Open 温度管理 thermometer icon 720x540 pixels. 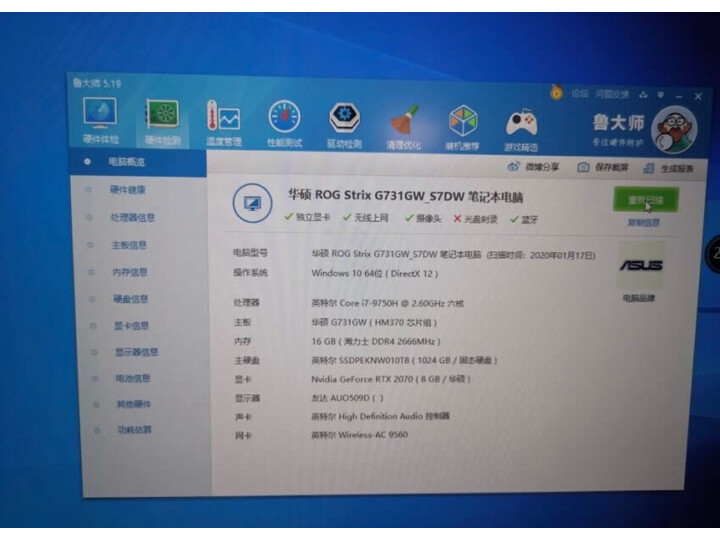(223, 118)
